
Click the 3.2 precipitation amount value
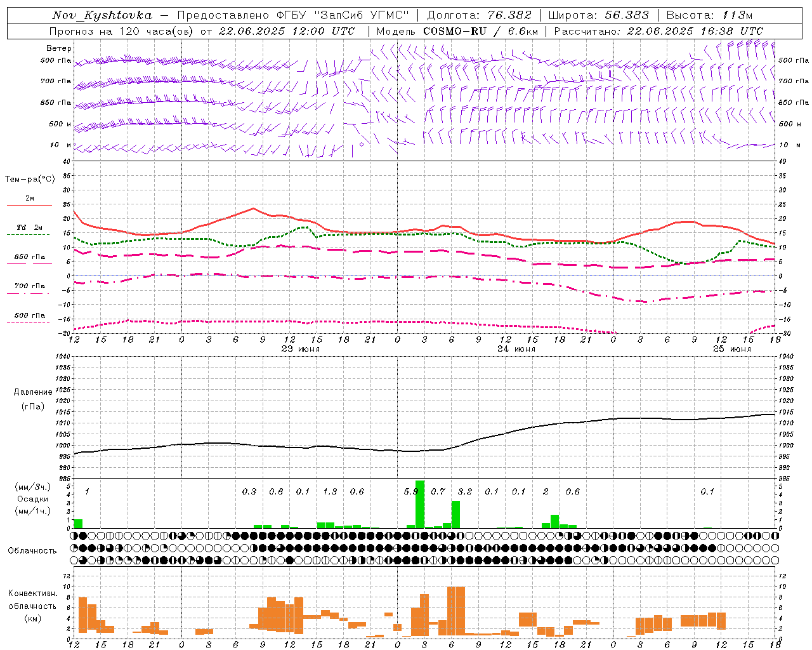465,491
